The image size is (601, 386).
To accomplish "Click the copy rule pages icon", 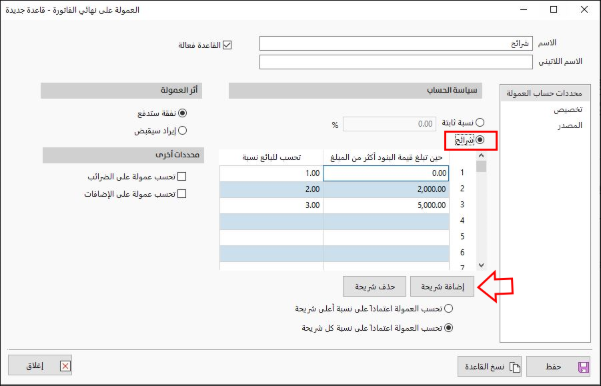I will pos(514,367).
